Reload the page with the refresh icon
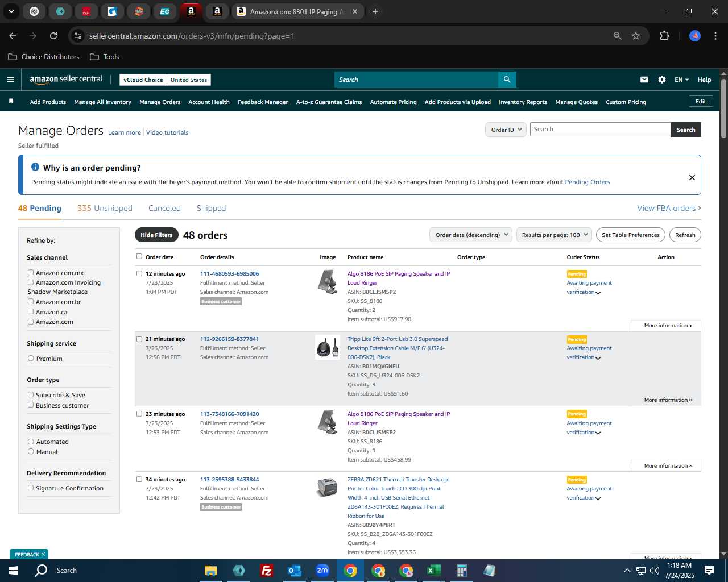Image resolution: width=728 pixels, height=582 pixels. click(x=53, y=36)
